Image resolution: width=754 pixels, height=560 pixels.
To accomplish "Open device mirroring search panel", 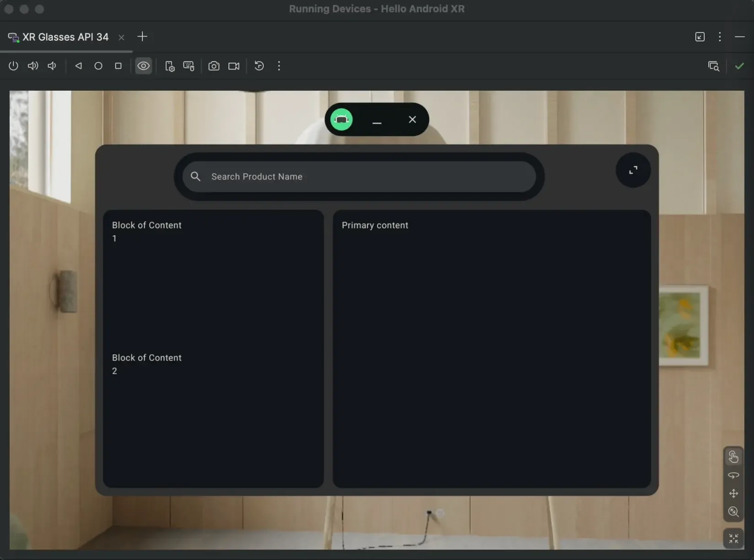I will [x=713, y=66].
